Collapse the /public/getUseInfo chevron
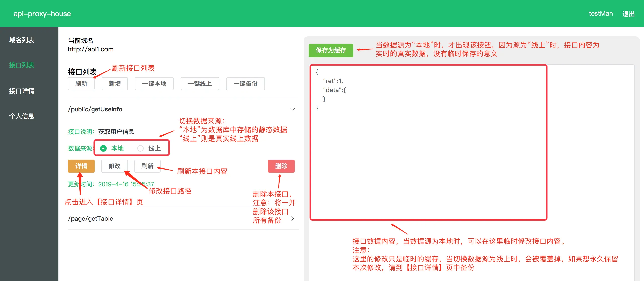Image resolution: width=644 pixels, height=281 pixels. pos(292,109)
